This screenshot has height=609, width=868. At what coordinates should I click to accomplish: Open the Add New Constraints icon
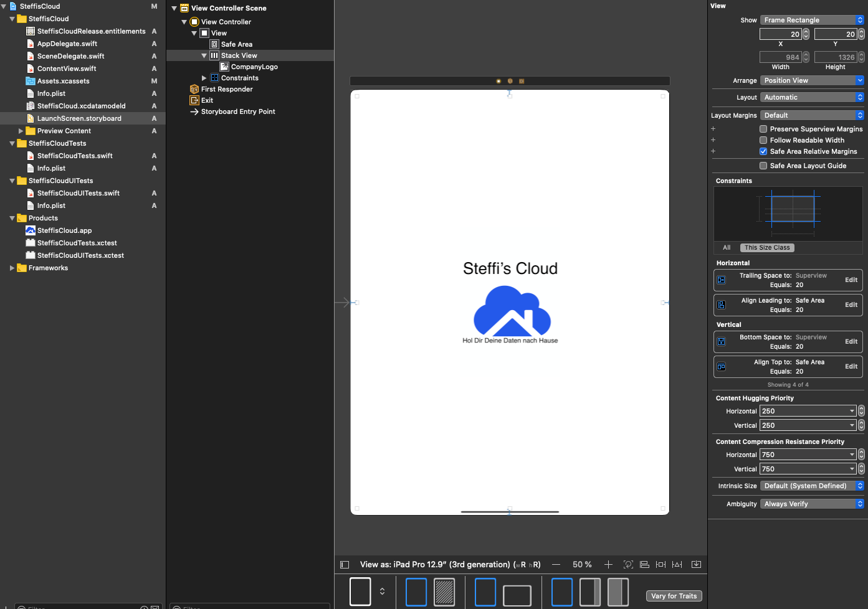661,565
